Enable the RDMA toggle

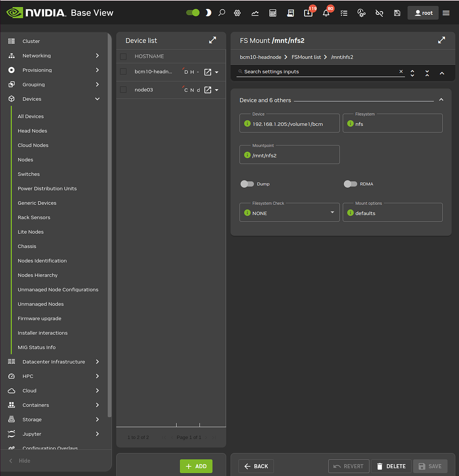[350, 184]
